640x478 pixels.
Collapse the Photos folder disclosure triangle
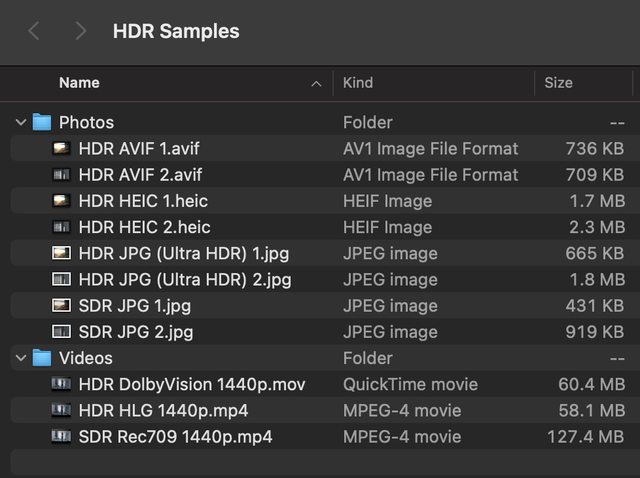coord(20,122)
